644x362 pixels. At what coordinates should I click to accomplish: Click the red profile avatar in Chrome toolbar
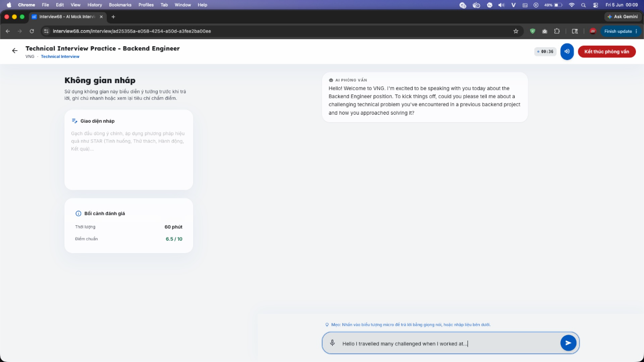(593, 31)
